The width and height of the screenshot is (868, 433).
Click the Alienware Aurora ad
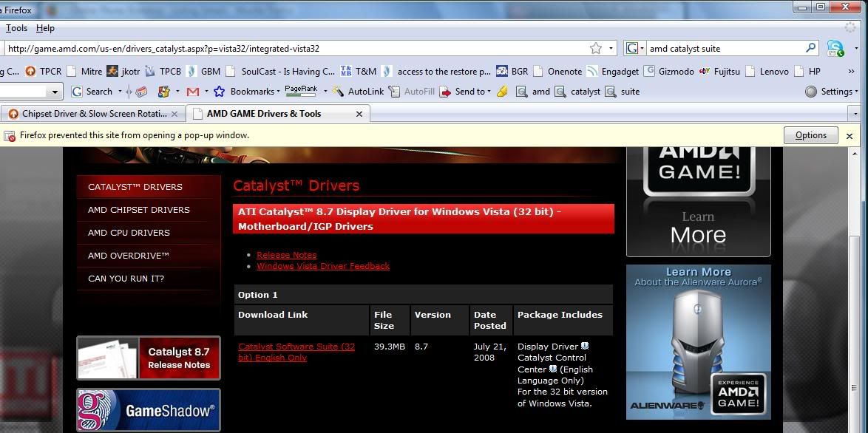[698, 342]
